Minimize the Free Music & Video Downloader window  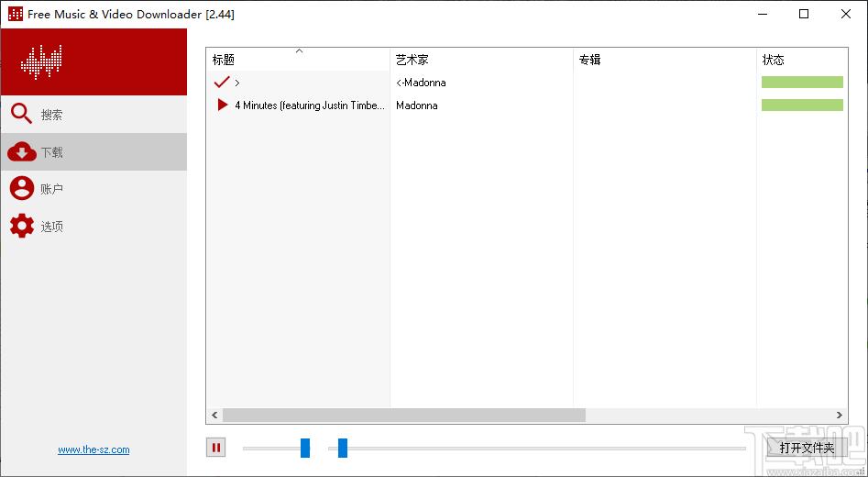761,14
